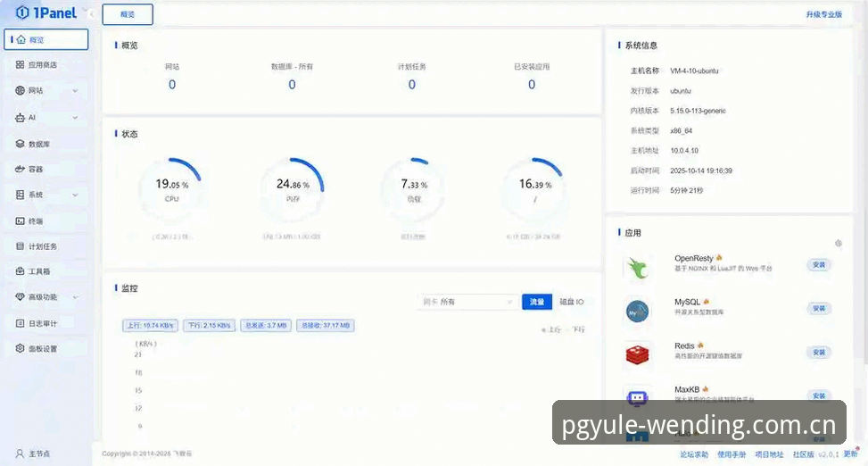Open the 网卡 所有 dropdown
The height and width of the screenshot is (466, 868).
pyautogui.click(x=467, y=302)
